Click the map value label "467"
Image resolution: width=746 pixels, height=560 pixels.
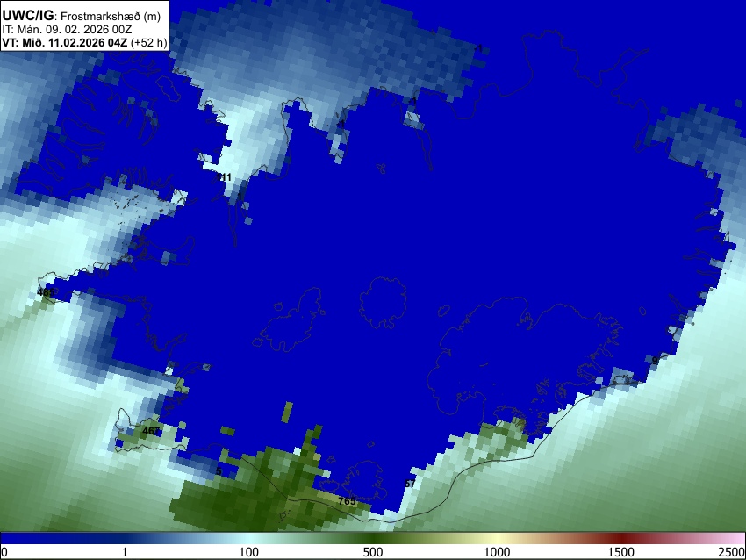(151, 431)
